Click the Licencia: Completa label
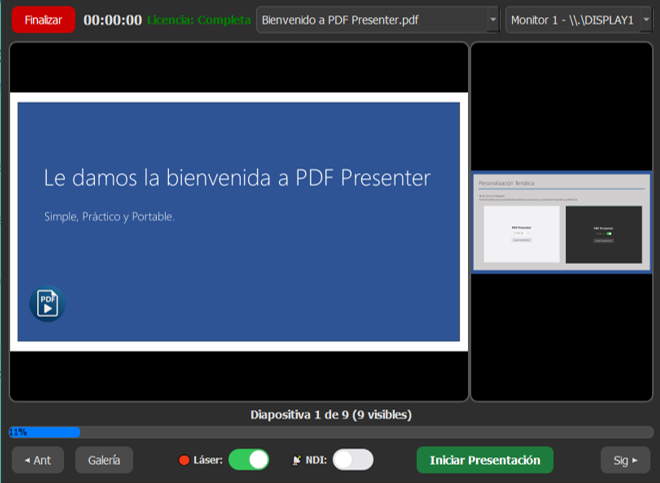Viewport: 660px width, 483px height. pos(199,20)
